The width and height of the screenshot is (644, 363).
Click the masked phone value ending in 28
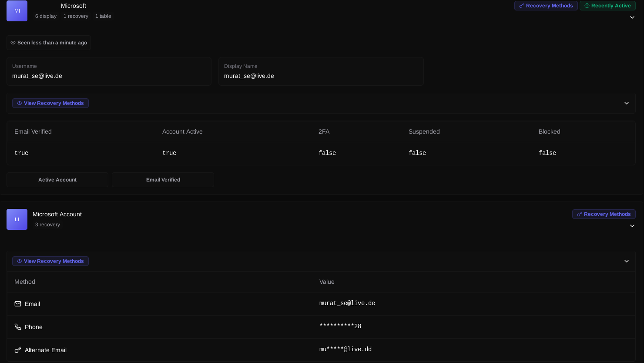pyautogui.click(x=340, y=326)
